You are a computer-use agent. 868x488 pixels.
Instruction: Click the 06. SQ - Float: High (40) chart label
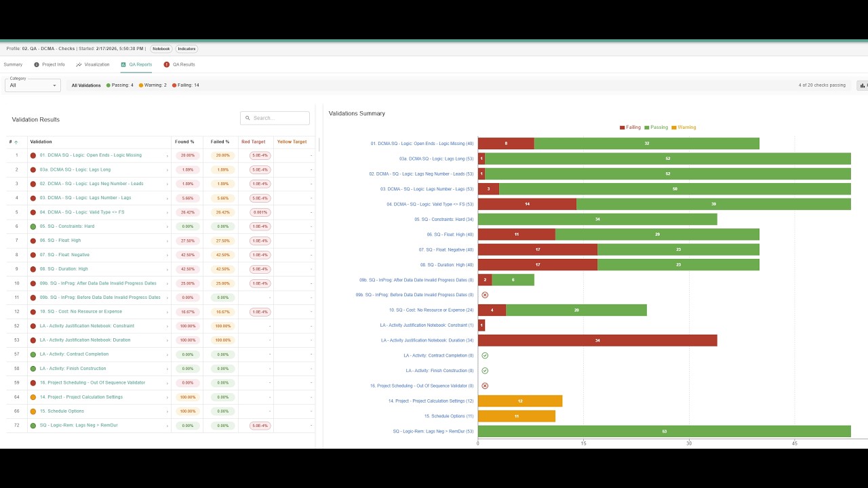(x=450, y=235)
